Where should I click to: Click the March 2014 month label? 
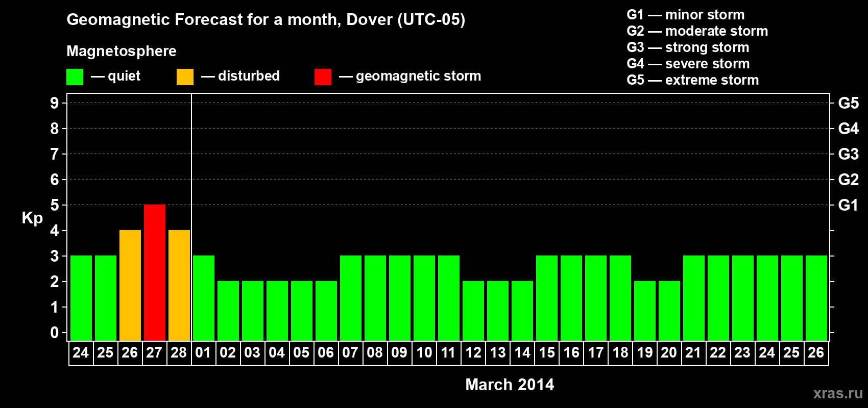[510, 385]
